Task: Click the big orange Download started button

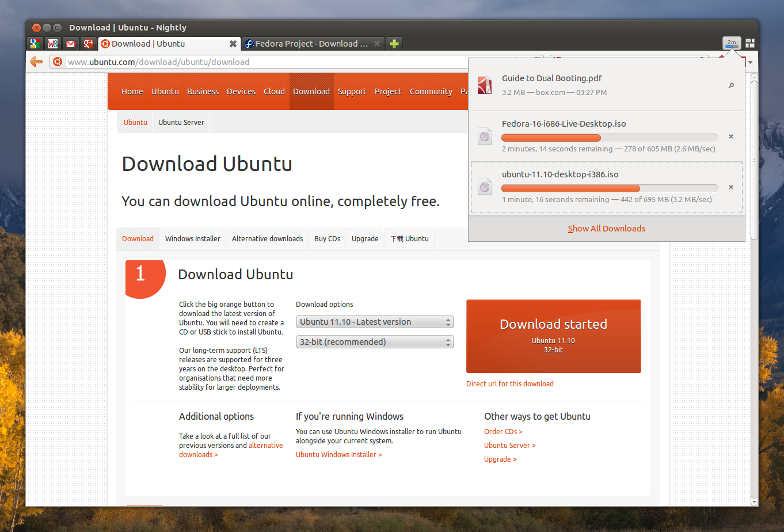Action: 553,336
